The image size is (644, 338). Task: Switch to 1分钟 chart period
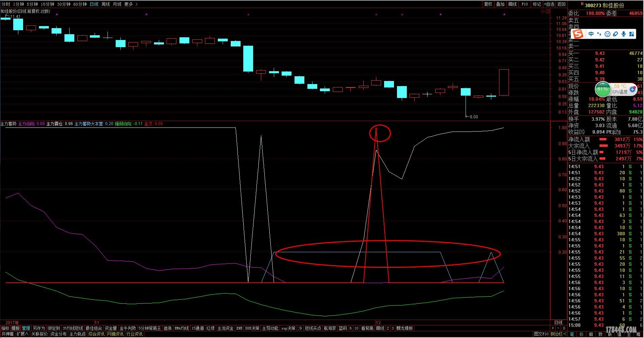(18, 4)
